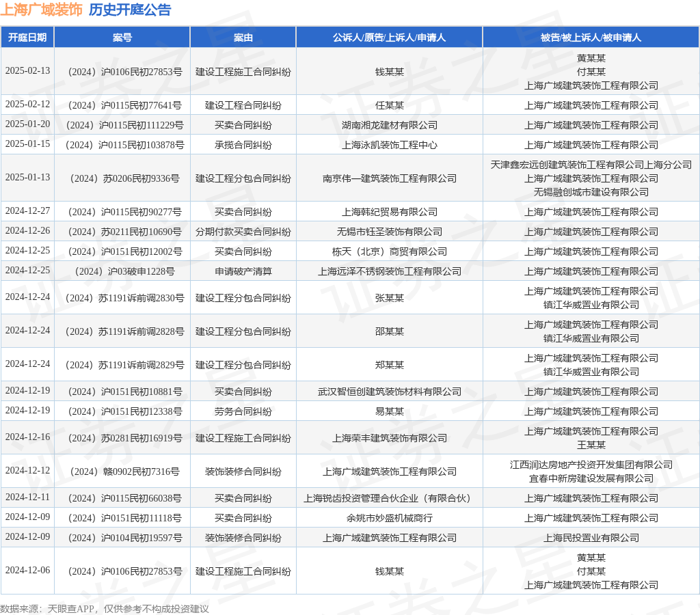Click plaintiff 栋天（北京）商贸有限公司
This screenshot has width=700, height=615.
389,251
